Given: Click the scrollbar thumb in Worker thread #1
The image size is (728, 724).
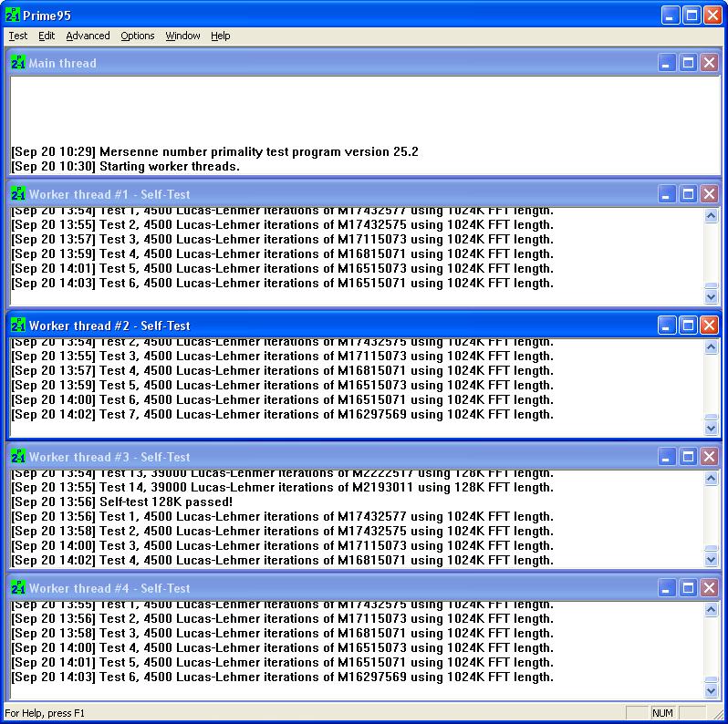Looking at the screenshot, I should (711, 286).
